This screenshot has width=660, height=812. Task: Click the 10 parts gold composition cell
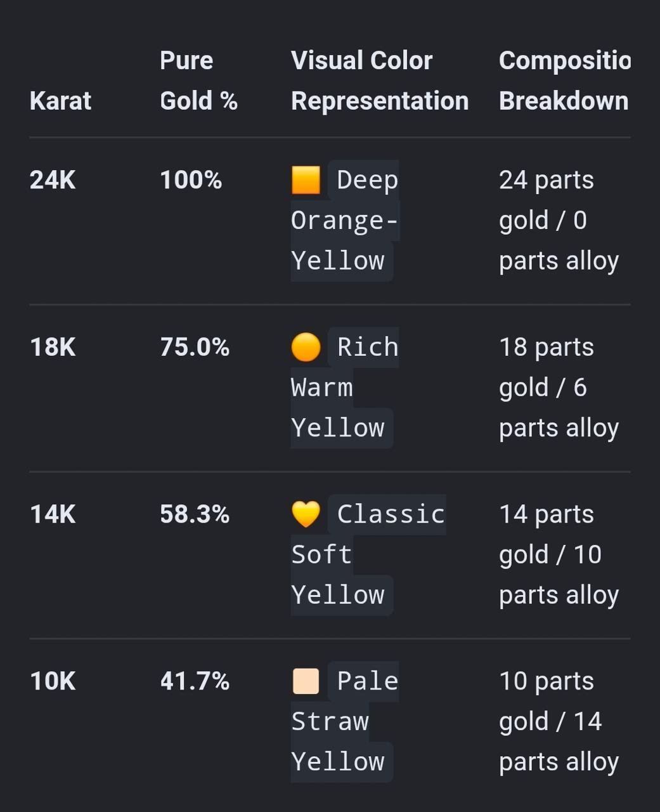(559, 722)
